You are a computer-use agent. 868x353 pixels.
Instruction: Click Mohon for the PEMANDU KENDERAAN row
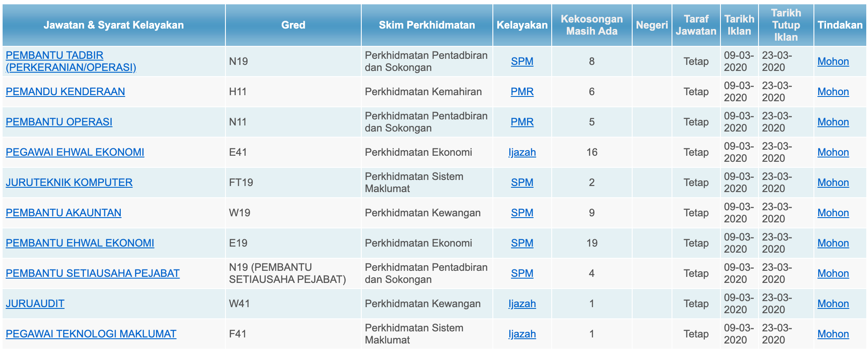click(833, 92)
